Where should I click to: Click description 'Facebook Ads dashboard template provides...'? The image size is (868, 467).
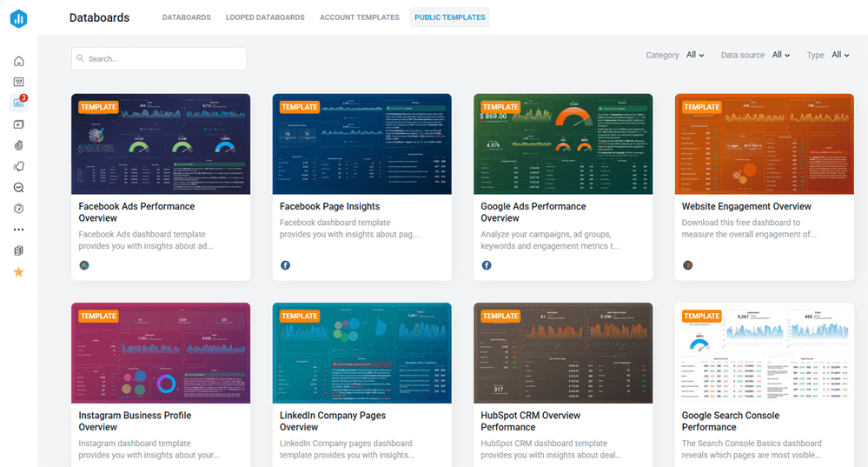[x=146, y=240]
